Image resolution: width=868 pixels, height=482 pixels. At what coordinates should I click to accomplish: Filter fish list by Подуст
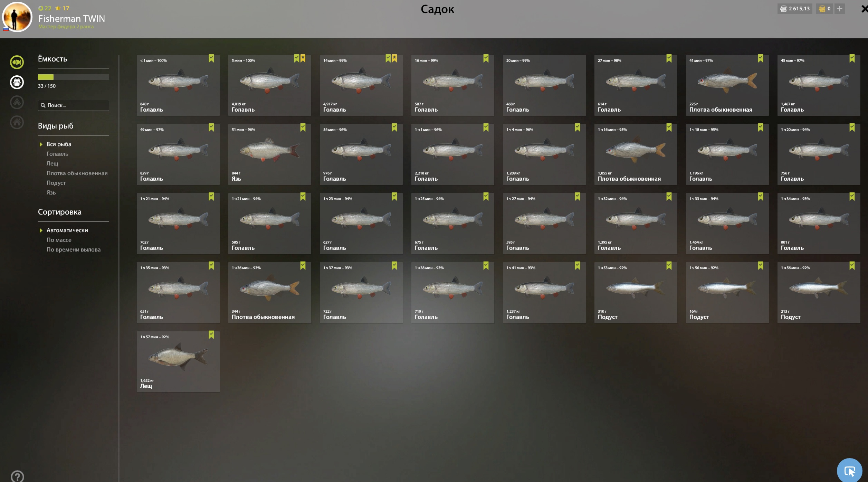pyautogui.click(x=56, y=183)
